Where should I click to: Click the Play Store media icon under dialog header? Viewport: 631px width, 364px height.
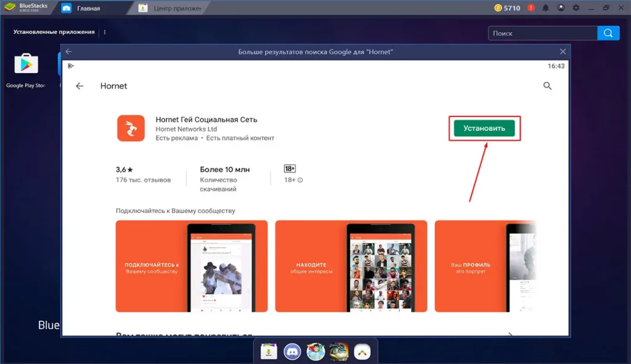[x=71, y=66]
